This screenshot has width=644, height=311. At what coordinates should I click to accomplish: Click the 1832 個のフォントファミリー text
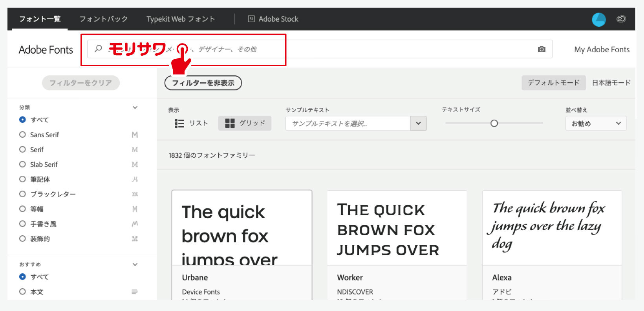point(212,155)
